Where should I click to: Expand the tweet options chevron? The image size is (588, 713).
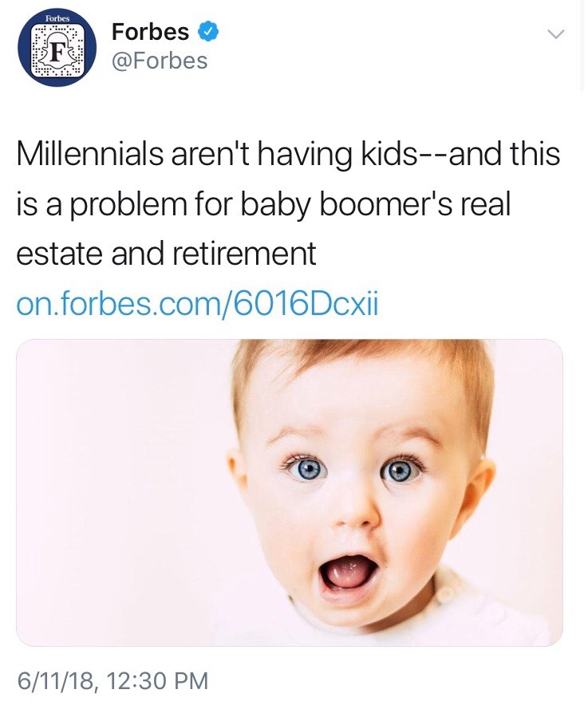556,34
